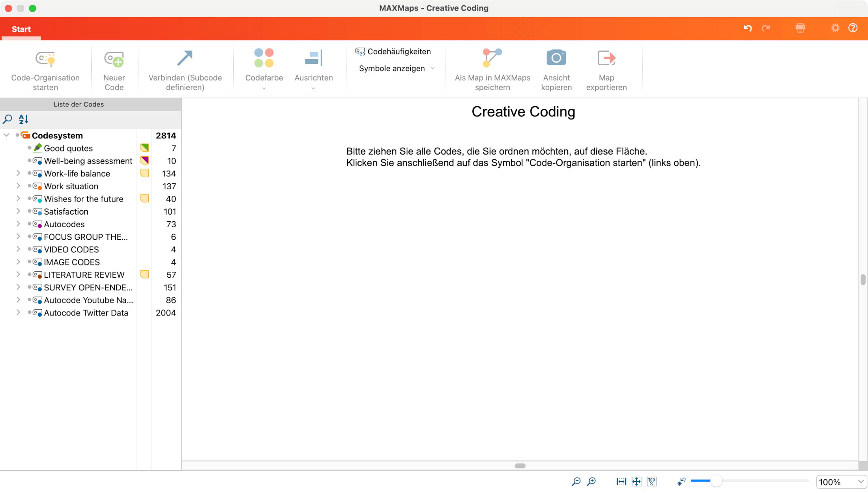Image resolution: width=868 pixels, height=493 pixels.
Task: Click the 100% zoom reset icon
Action: tap(651, 482)
